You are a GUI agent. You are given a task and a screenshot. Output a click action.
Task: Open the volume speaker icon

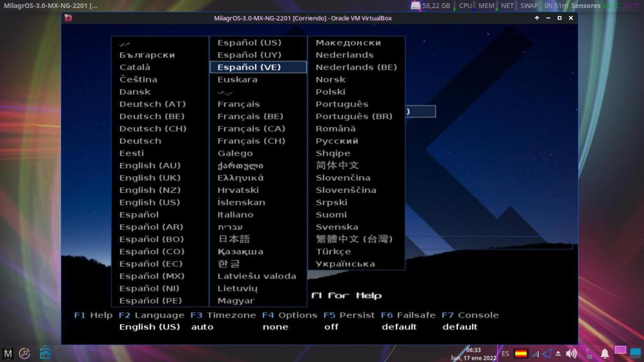(x=571, y=353)
